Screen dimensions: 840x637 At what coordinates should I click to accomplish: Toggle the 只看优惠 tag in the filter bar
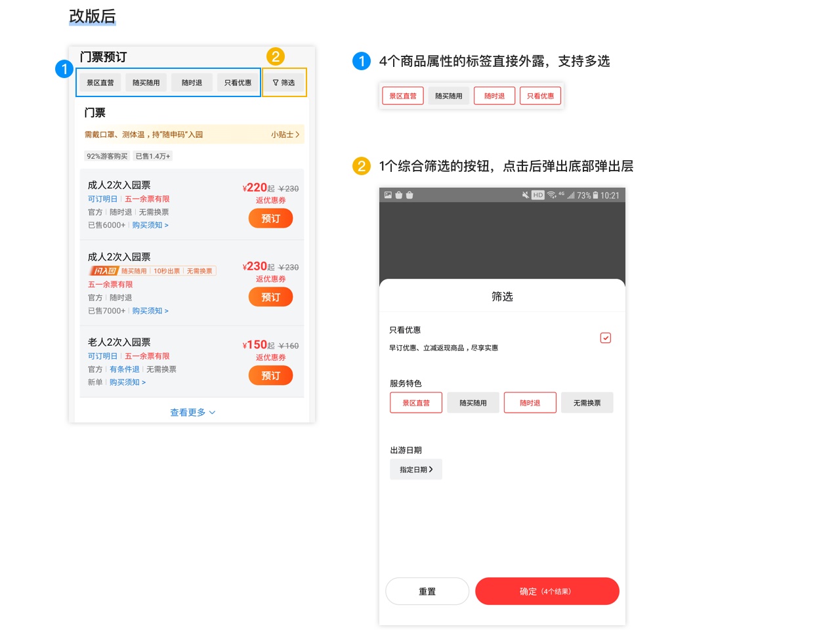238,82
